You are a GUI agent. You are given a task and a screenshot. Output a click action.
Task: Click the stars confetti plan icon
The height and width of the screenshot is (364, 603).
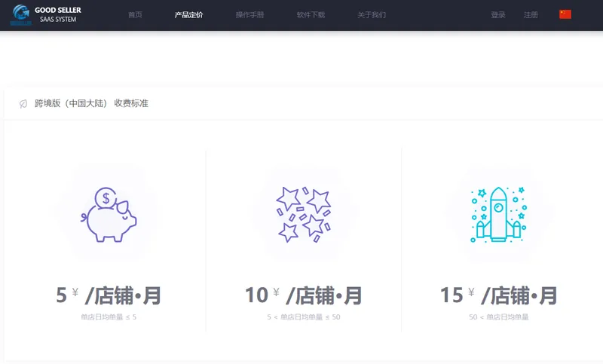click(x=304, y=215)
